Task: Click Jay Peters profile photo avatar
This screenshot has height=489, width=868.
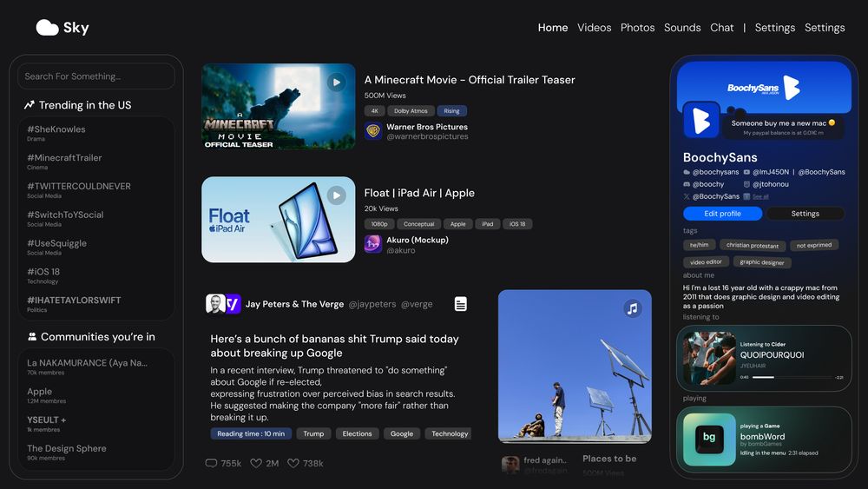Action: (x=214, y=303)
